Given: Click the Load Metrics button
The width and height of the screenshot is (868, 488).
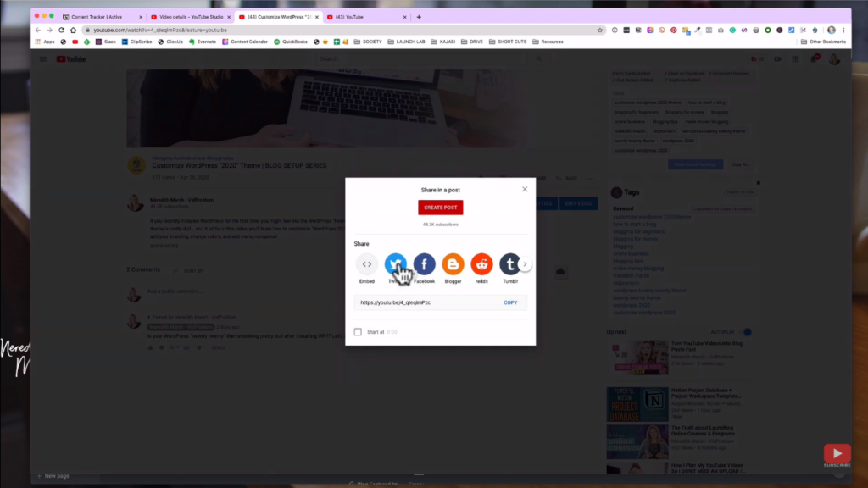Looking at the screenshot, I should pos(722,209).
